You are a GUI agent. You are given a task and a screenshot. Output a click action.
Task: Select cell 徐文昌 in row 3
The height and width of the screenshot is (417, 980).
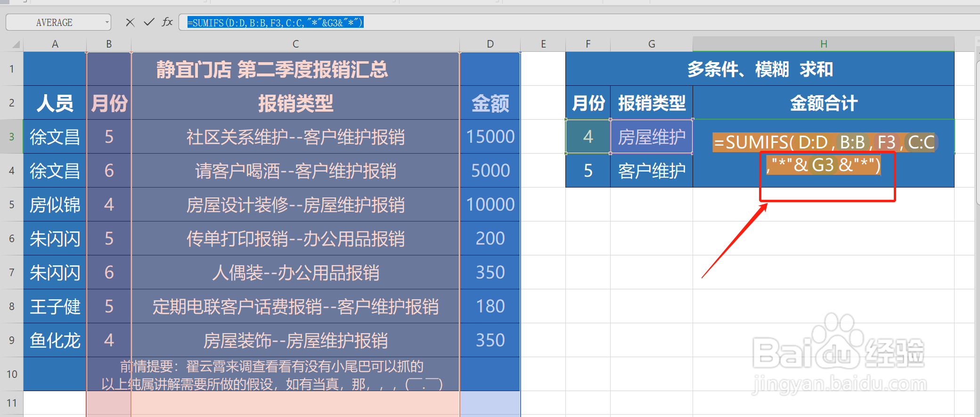coord(55,137)
